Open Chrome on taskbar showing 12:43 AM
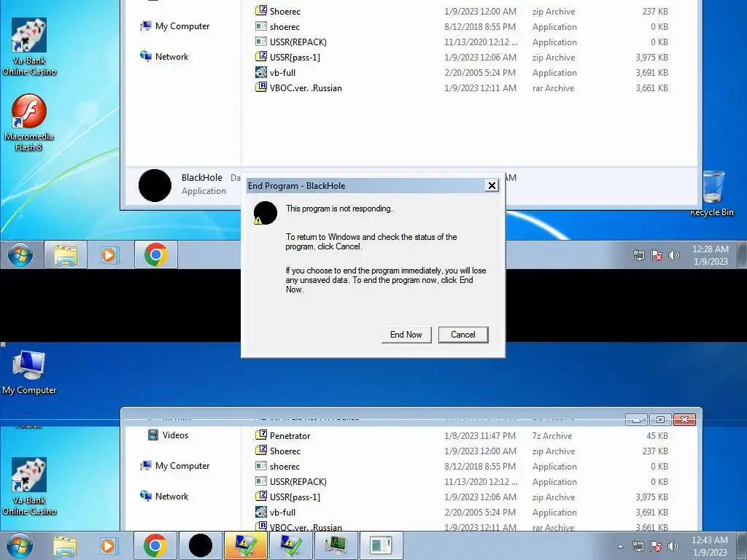 [155, 545]
